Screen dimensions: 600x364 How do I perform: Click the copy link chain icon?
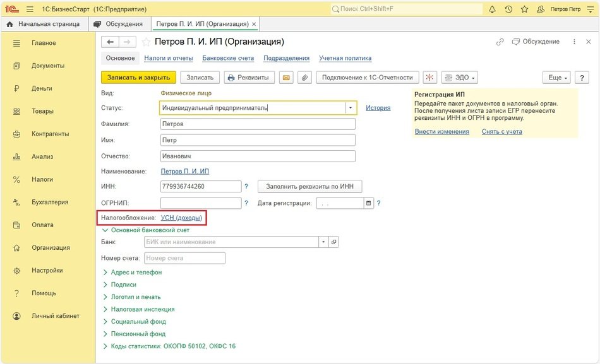500,42
